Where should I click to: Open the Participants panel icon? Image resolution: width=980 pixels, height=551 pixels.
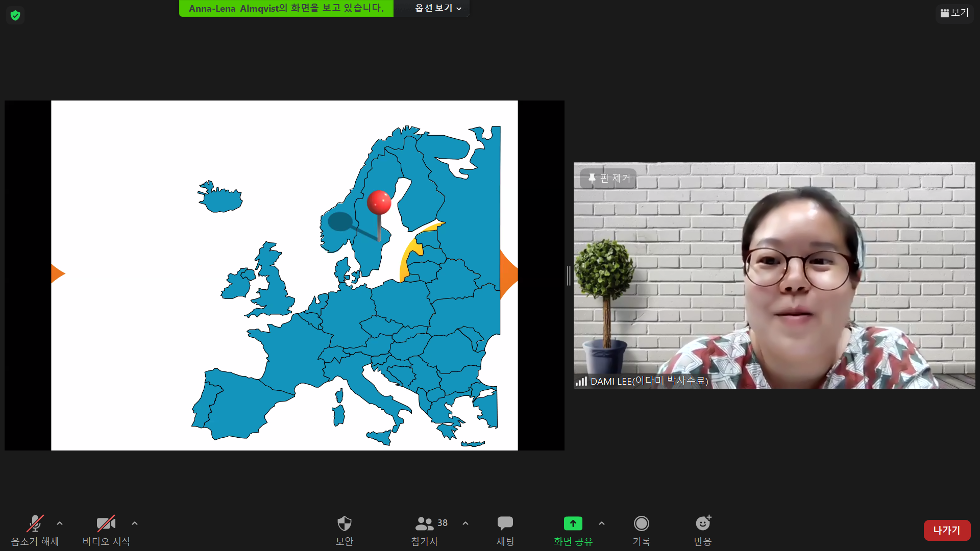pyautogui.click(x=425, y=523)
